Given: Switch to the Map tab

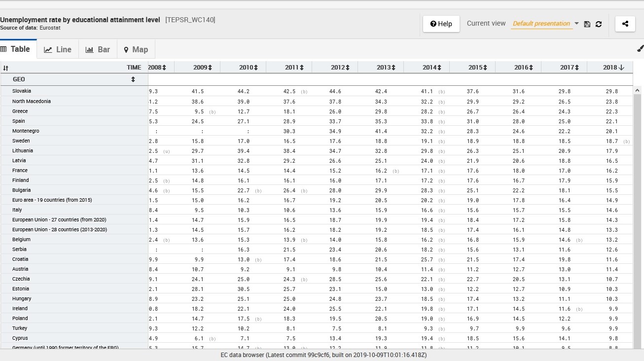Looking at the screenshot, I should [136, 49].
